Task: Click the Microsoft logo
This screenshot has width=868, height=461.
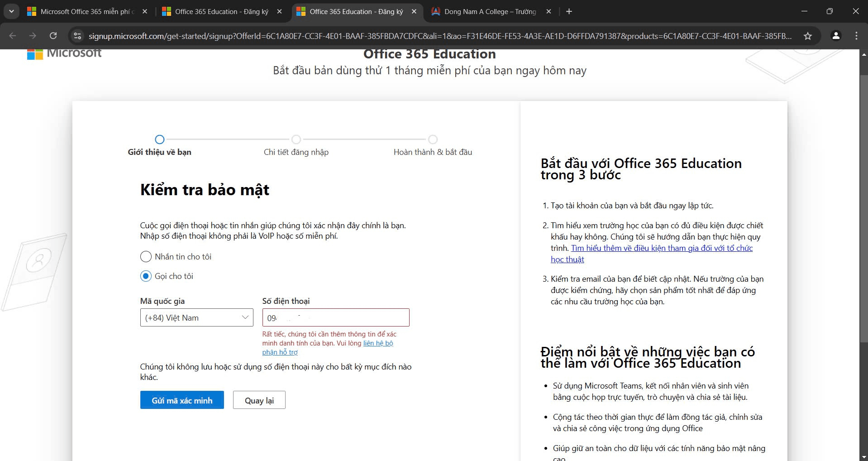Action: pyautogui.click(x=64, y=54)
